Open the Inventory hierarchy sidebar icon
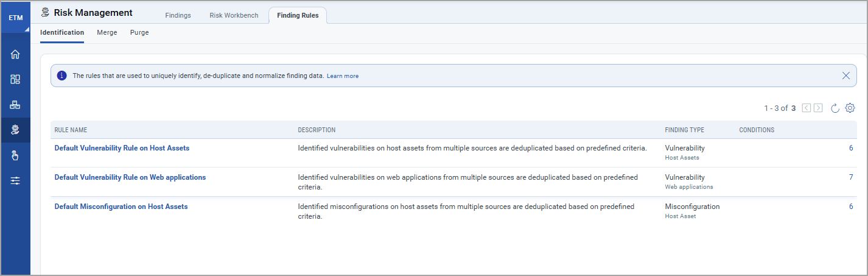868x276 pixels. pos(15,104)
